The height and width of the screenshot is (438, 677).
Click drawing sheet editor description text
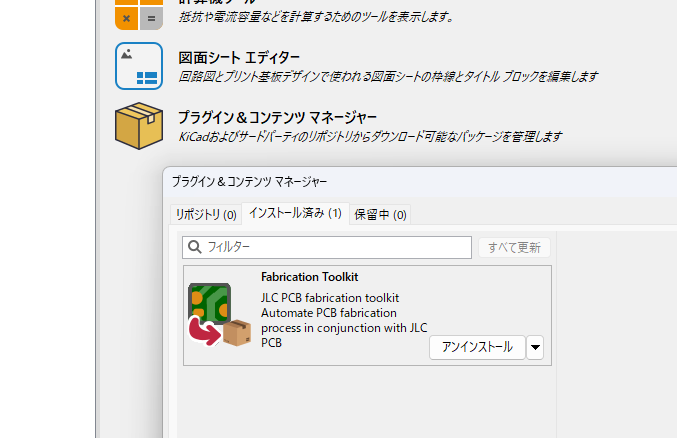(388, 77)
